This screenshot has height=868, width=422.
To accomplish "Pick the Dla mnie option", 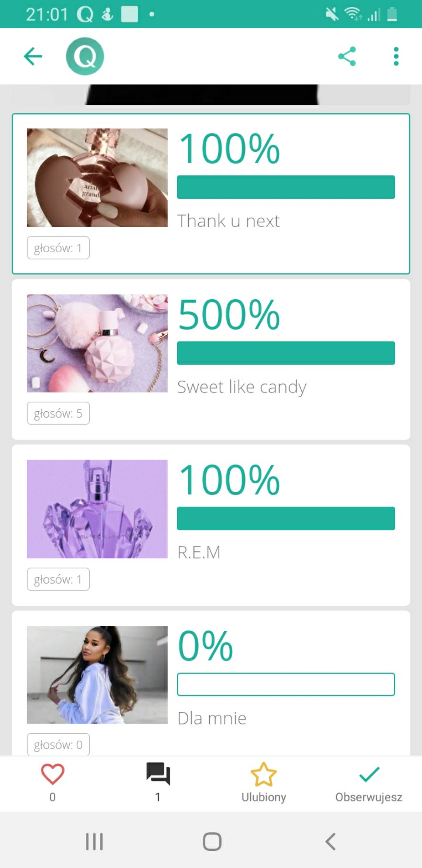I will tap(212, 718).
